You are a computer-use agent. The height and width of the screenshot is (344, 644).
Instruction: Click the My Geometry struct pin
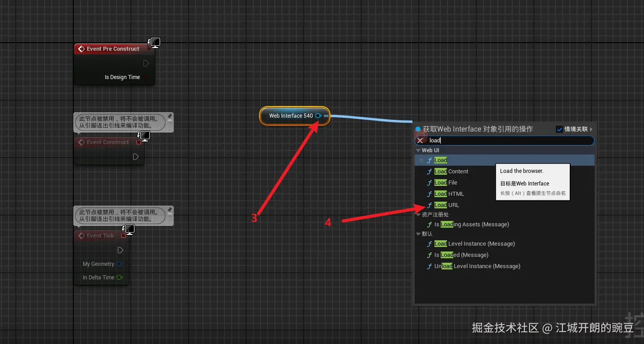(x=120, y=264)
